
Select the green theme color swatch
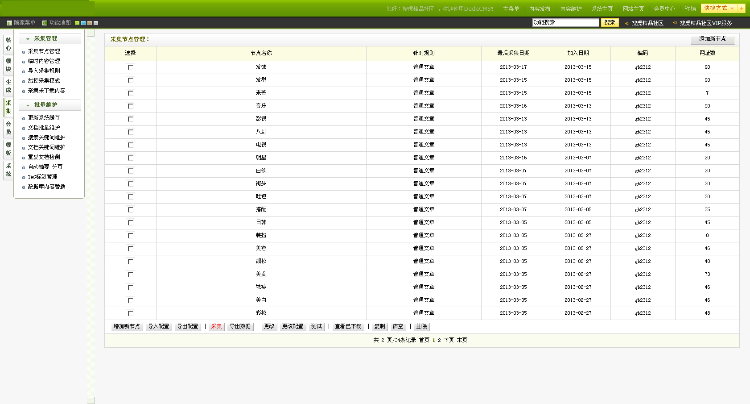pyautogui.click(x=77, y=22)
